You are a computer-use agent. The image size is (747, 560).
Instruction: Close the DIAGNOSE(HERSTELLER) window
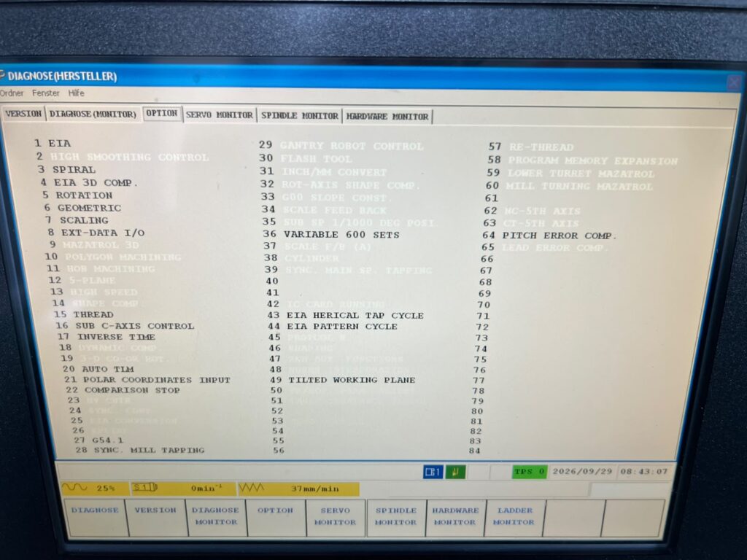point(734,83)
